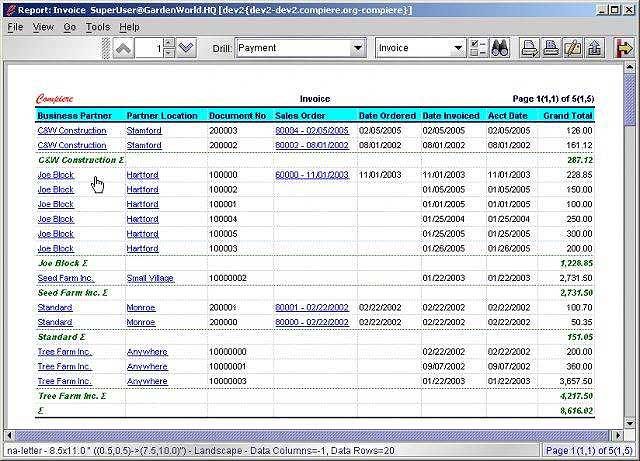Viewport: 640px width, 461px height.
Task: Click Tree Farm Inc. link for document 10000003
Action: tap(64, 381)
